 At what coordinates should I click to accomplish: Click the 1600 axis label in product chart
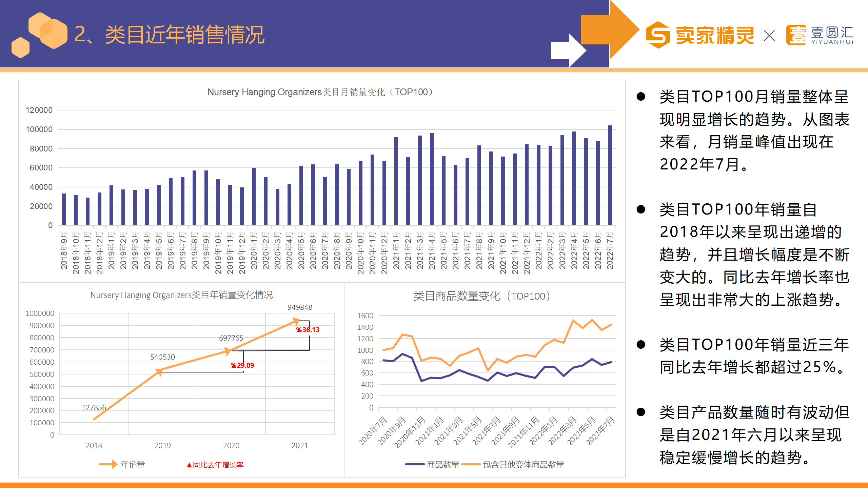coord(365,316)
